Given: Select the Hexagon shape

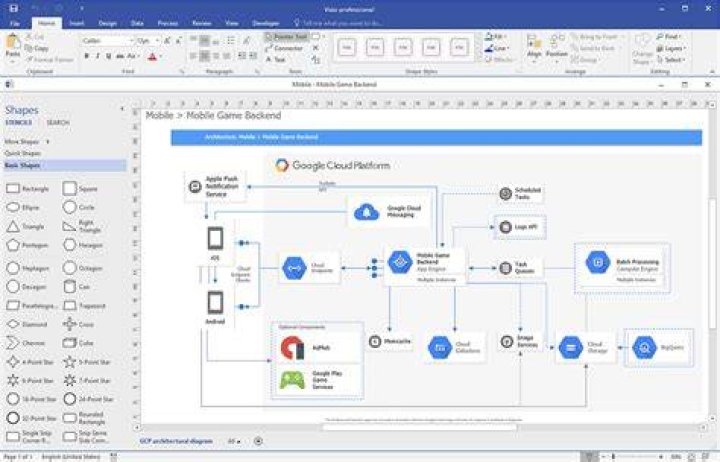Looking at the screenshot, I should pos(83,245).
